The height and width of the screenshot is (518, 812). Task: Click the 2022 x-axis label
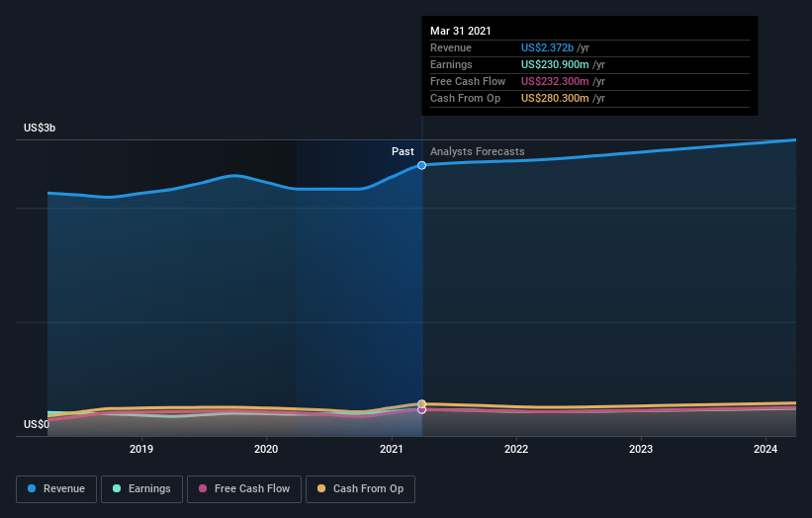516,449
